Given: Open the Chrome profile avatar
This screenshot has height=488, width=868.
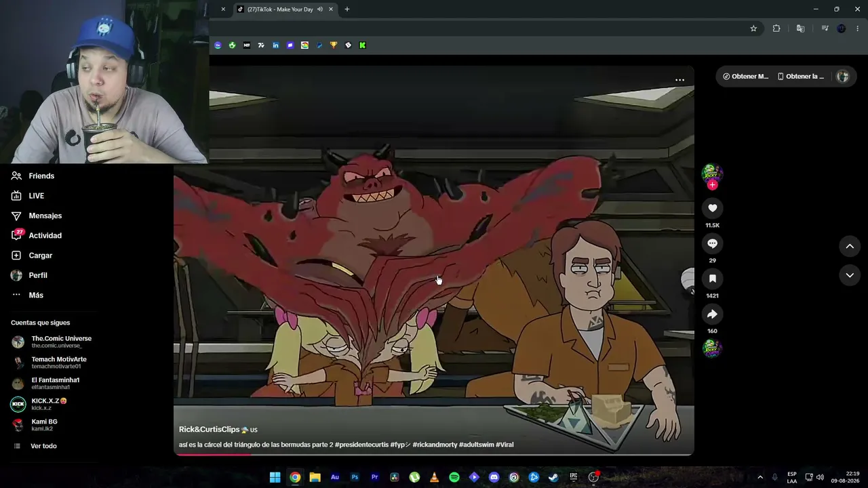Looking at the screenshot, I should (842, 28).
